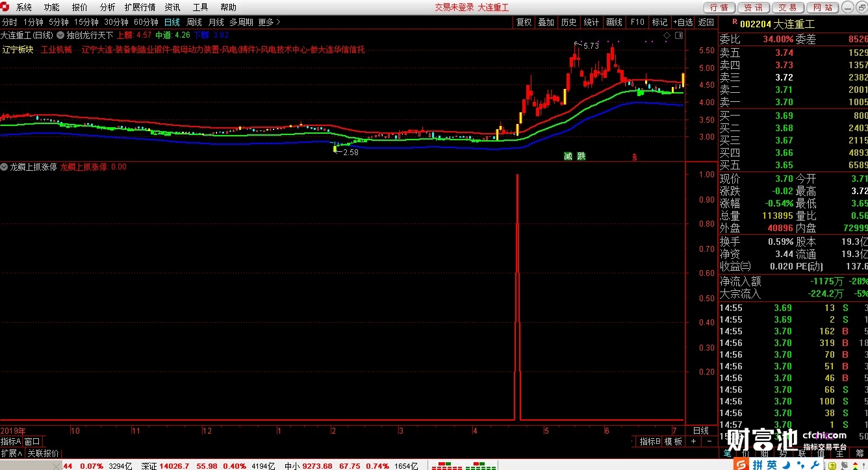Collapse the 龙麟上抓涨停 indicator arrow
868x470 pixels.
[4, 167]
